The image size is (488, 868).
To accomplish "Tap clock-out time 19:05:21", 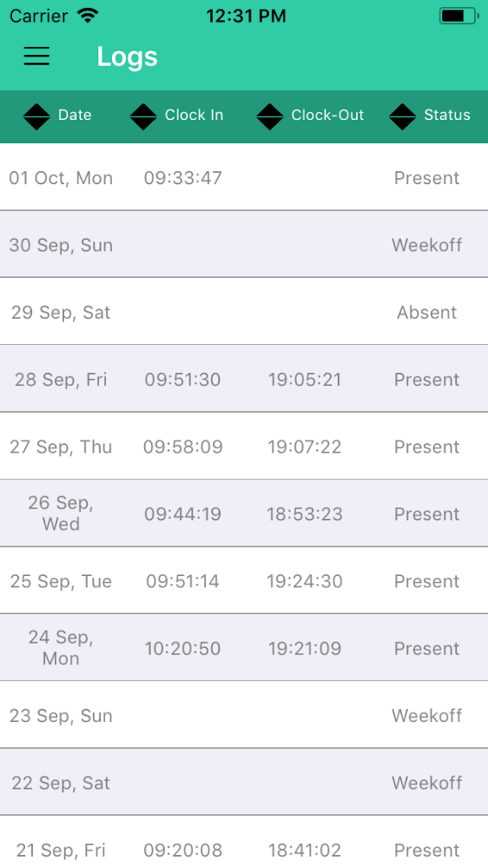I will click(x=305, y=379).
